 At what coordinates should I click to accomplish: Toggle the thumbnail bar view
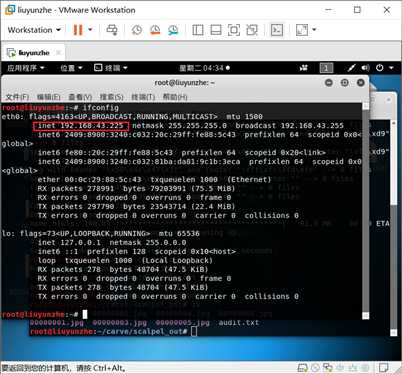pos(216,30)
